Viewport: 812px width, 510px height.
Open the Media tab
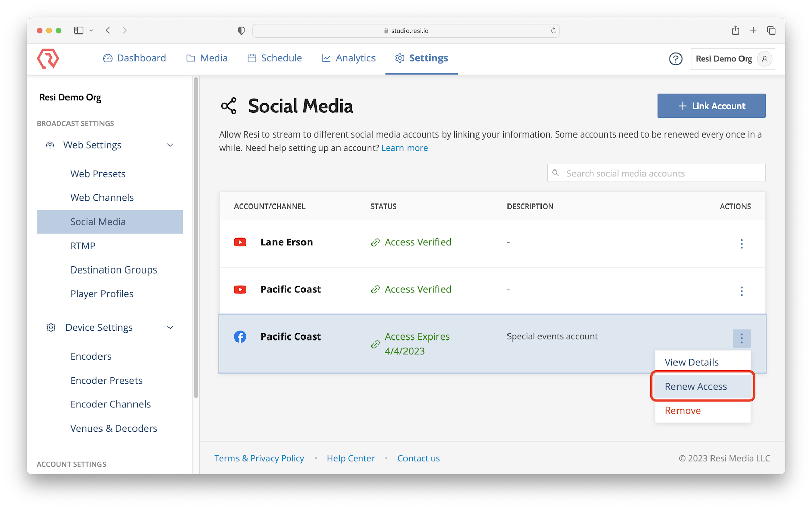tap(207, 58)
